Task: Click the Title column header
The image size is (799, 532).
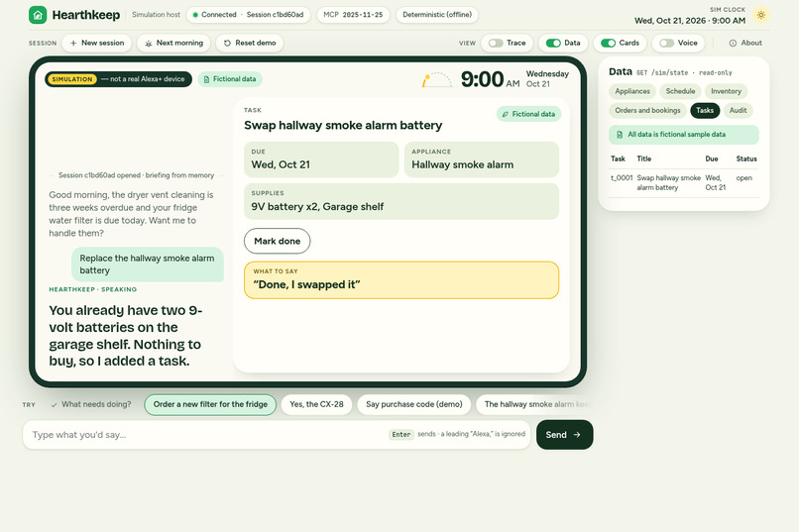Action: [644, 159]
